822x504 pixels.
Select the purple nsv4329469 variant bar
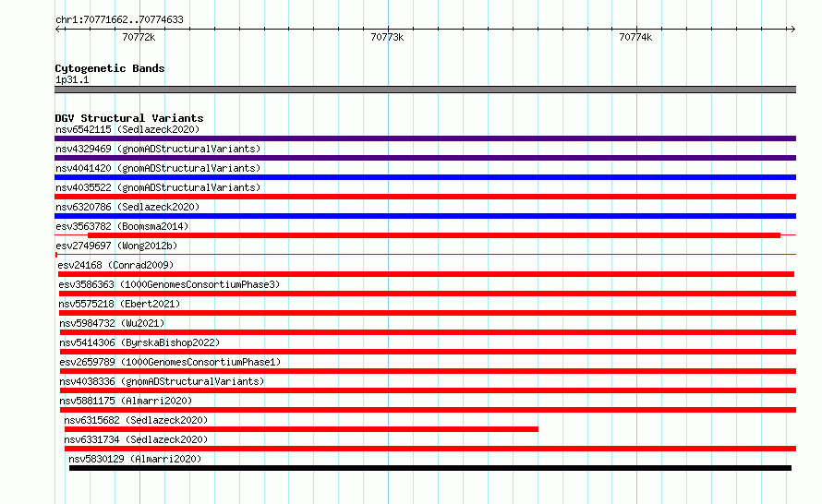(x=425, y=158)
